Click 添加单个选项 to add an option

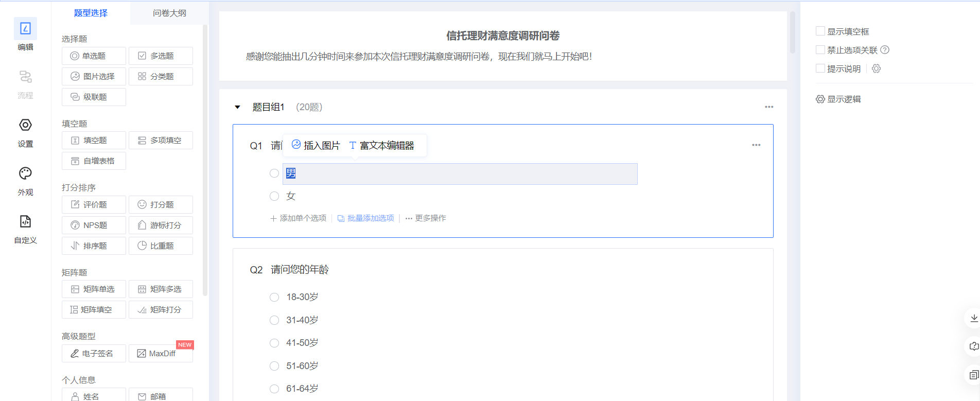tap(299, 218)
